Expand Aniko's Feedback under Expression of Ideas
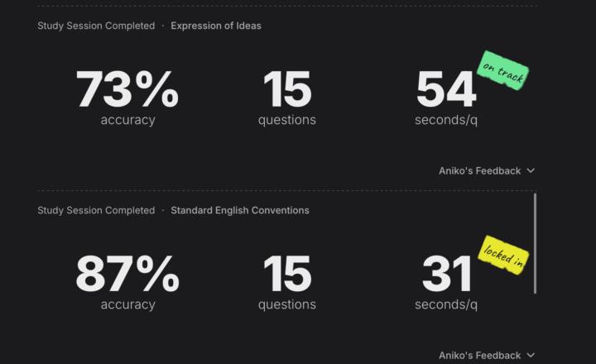The width and height of the screenshot is (596, 364). click(x=480, y=170)
